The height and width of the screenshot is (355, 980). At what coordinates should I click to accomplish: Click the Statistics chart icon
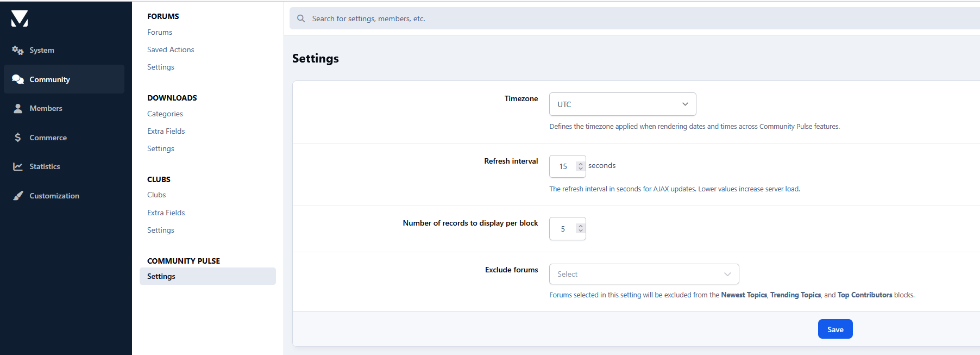18,166
